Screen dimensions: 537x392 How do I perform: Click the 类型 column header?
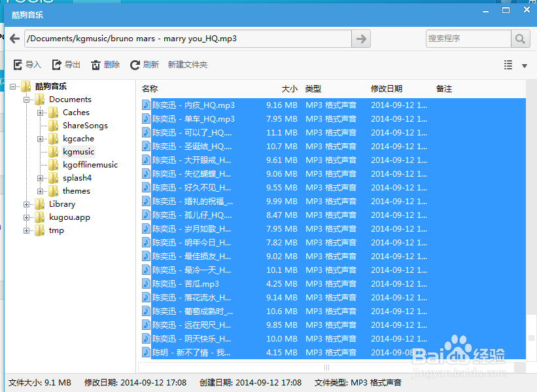coord(313,89)
